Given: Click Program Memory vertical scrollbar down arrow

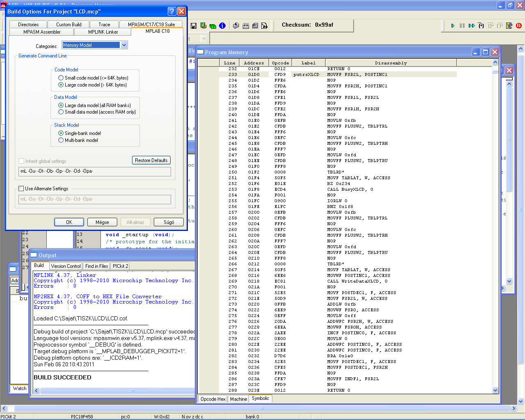Looking at the screenshot, I should click(x=495, y=390).
